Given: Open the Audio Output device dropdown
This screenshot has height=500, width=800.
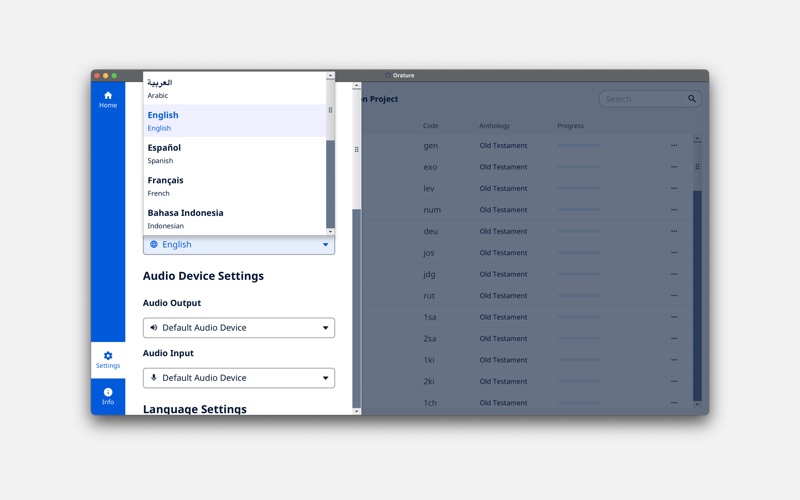Looking at the screenshot, I should point(239,328).
